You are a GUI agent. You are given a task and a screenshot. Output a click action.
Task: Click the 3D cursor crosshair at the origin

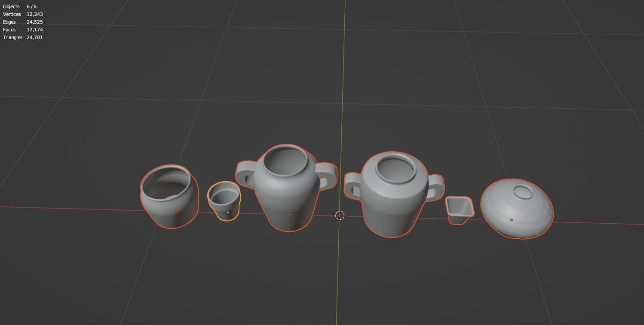[340, 215]
